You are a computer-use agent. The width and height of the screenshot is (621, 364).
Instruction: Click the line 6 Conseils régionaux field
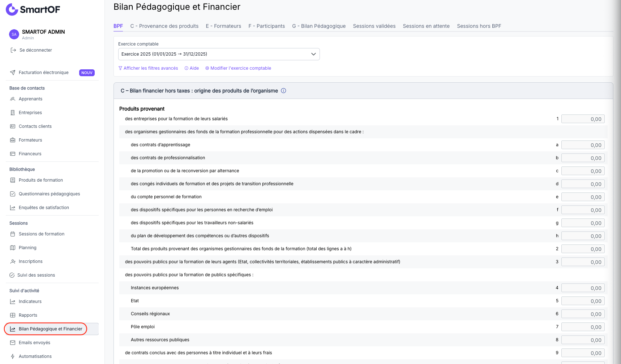pyautogui.click(x=583, y=314)
